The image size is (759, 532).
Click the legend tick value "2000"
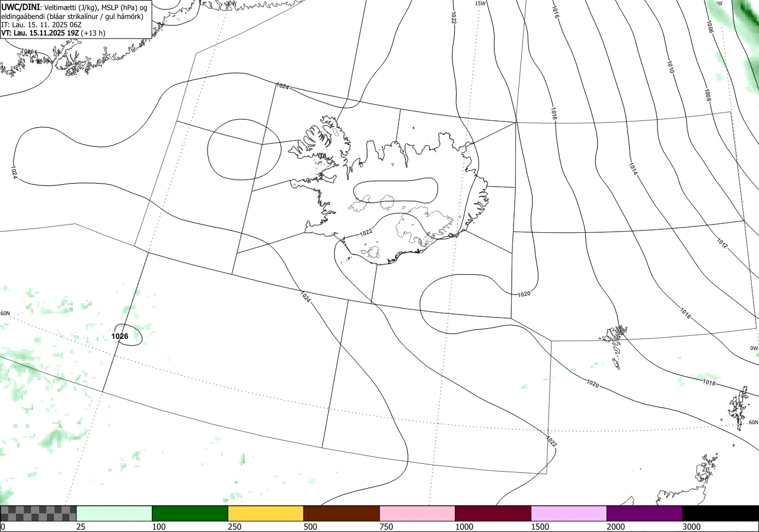coord(616,527)
